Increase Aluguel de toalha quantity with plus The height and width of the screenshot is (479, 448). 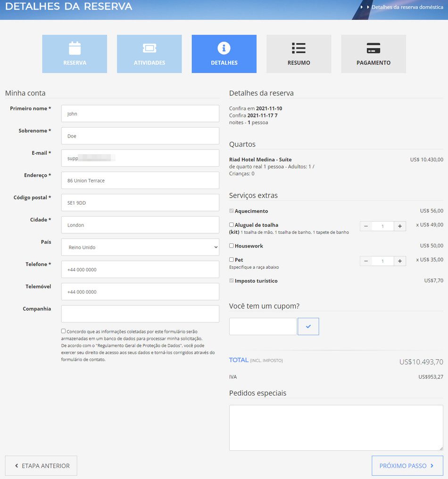click(x=399, y=226)
